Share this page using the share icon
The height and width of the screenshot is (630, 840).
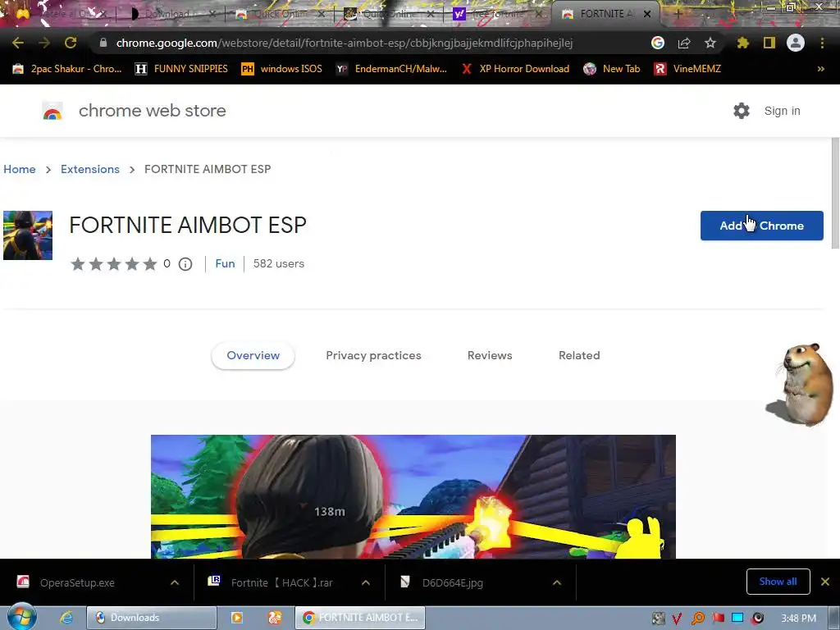[684, 43]
